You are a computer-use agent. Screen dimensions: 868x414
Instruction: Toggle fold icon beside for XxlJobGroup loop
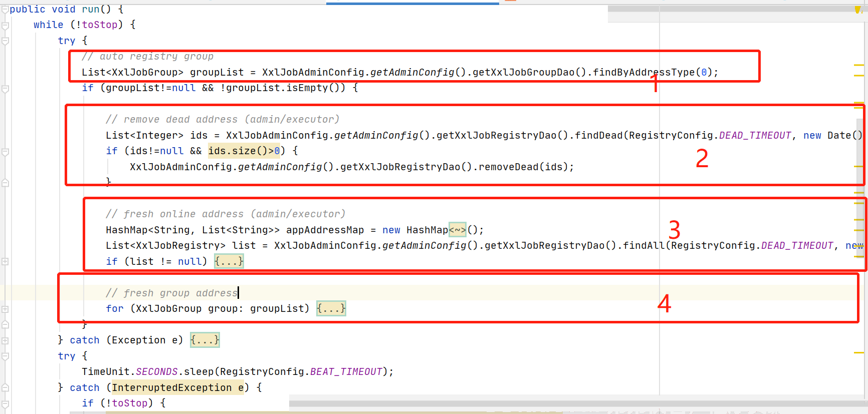(5, 309)
